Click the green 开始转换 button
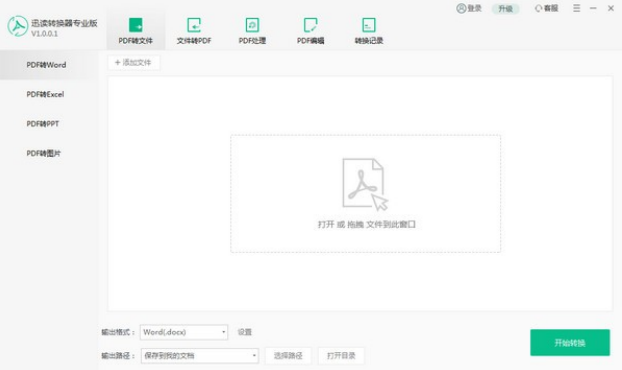The width and height of the screenshot is (622, 370). pyautogui.click(x=570, y=343)
